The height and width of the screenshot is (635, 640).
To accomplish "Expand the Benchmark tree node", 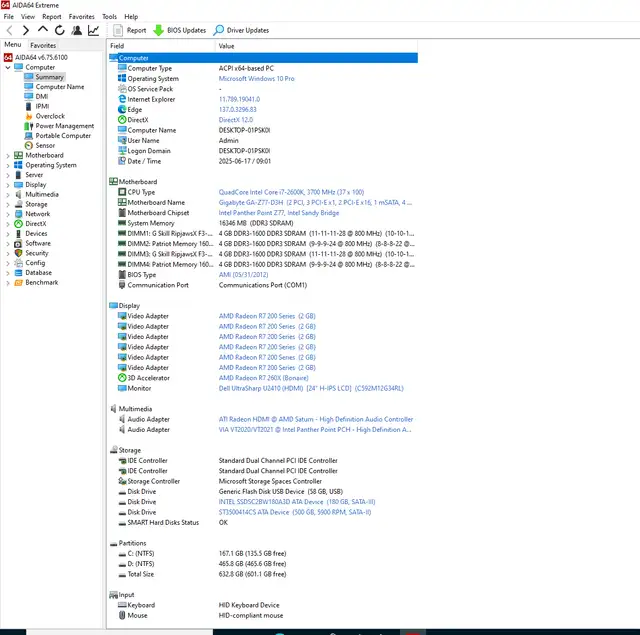I will point(8,283).
